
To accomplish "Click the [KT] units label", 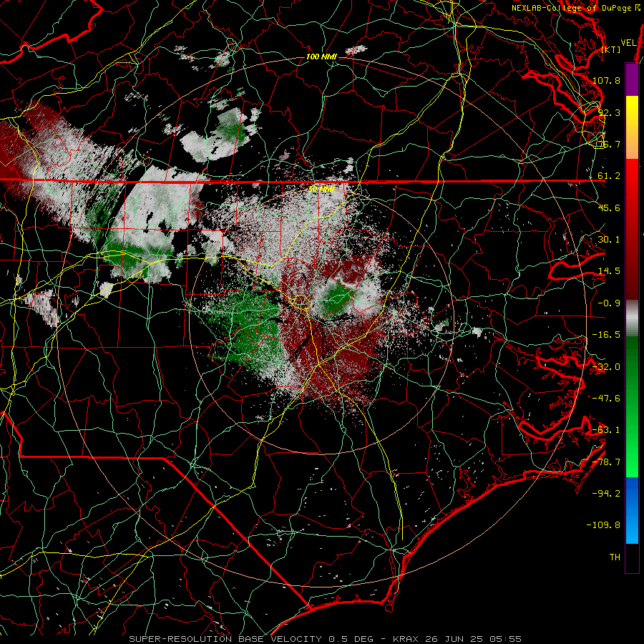I will [x=611, y=49].
